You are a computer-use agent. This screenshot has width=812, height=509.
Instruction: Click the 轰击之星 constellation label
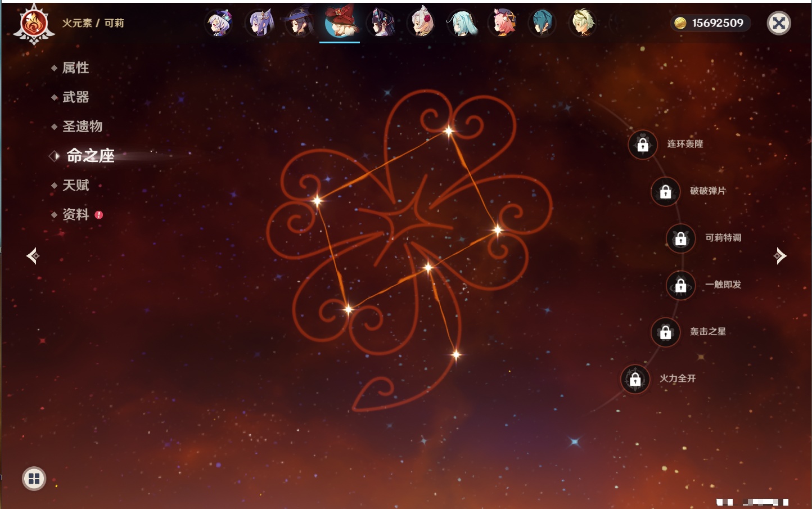(x=708, y=331)
